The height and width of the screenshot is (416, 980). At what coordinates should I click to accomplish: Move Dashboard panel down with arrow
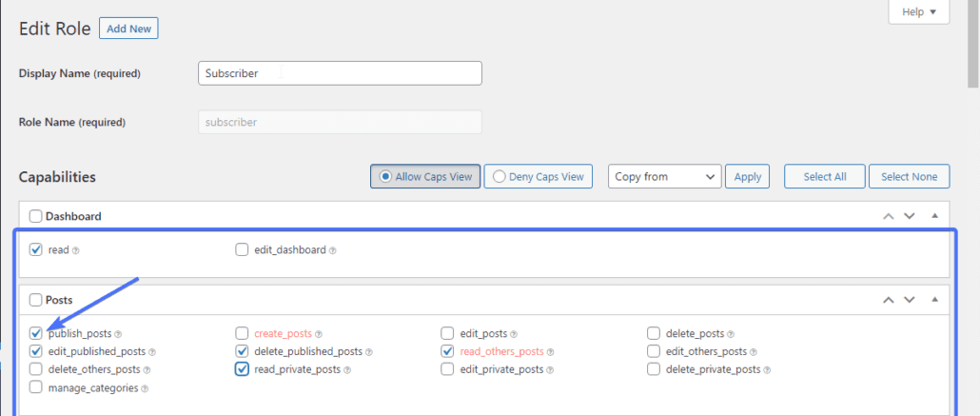click(910, 216)
